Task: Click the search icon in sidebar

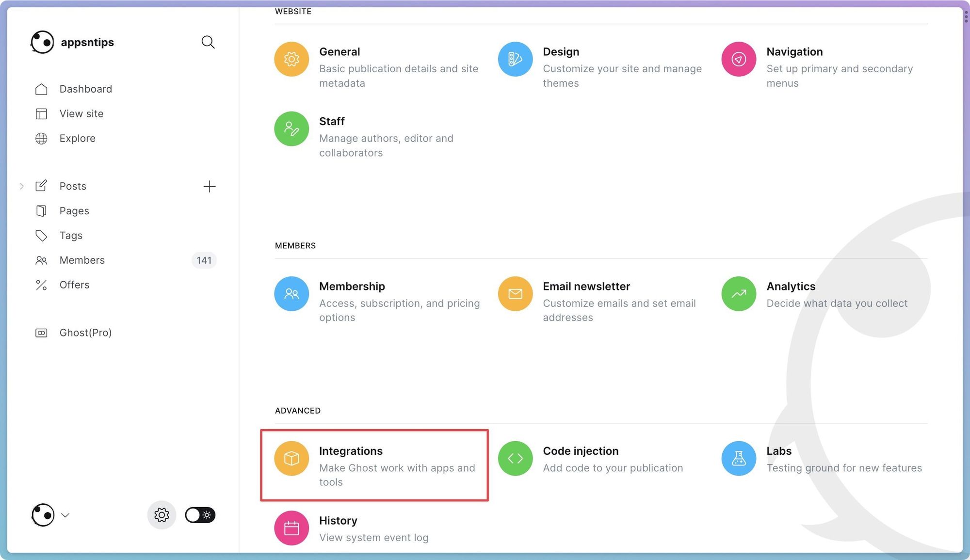Action: [x=208, y=42]
